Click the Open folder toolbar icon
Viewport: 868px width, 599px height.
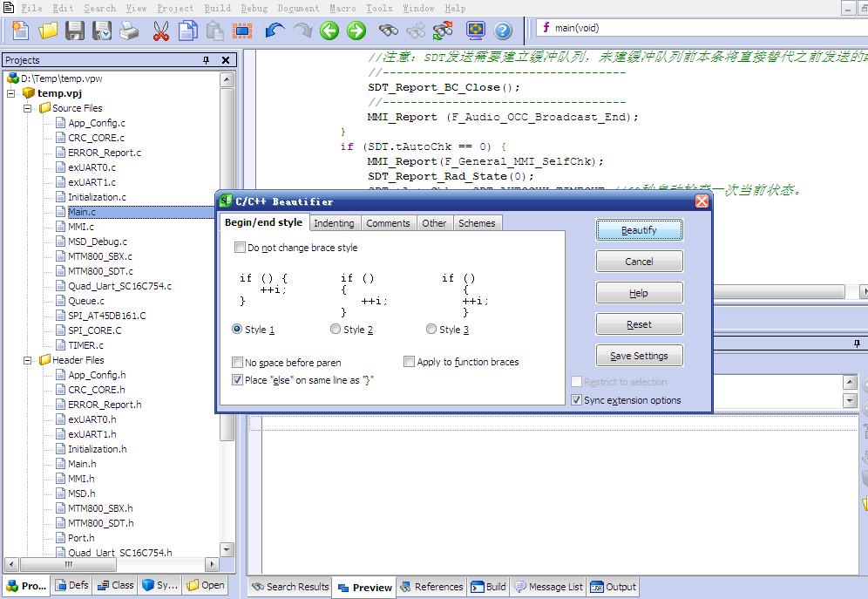pos(48,31)
